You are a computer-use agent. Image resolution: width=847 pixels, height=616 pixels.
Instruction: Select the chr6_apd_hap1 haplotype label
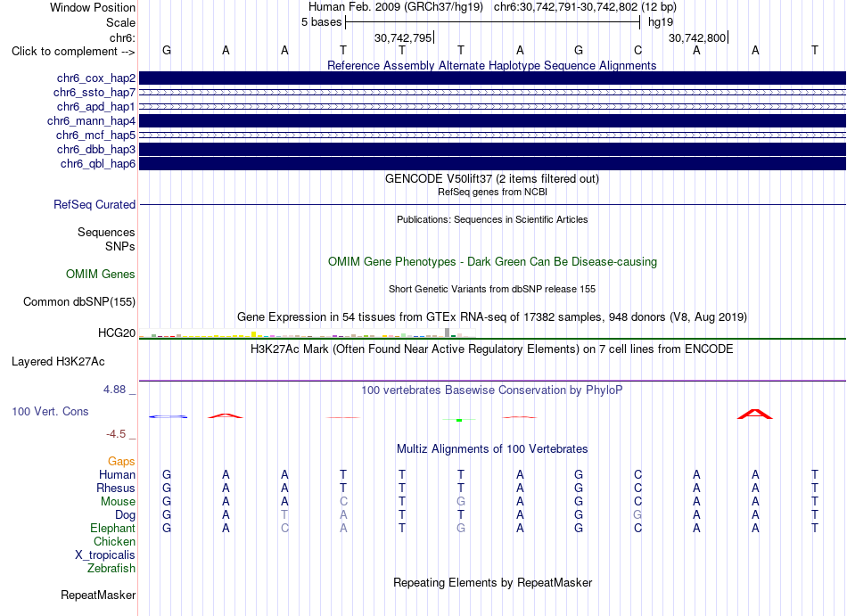tap(96, 106)
